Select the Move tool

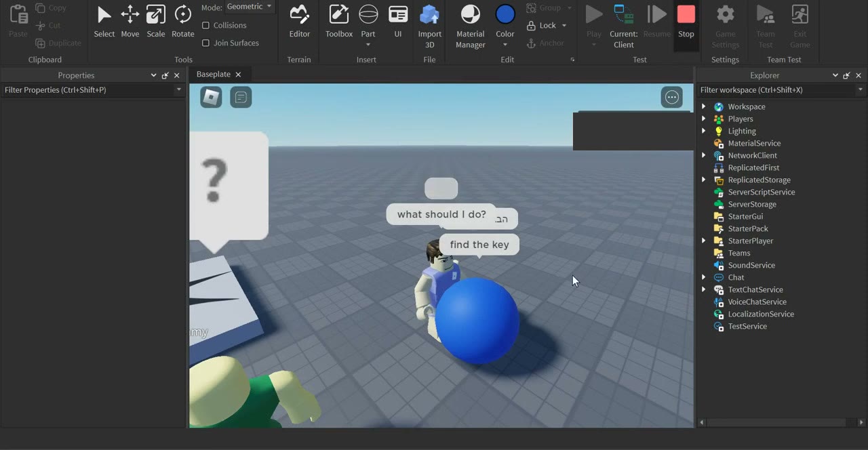[x=130, y=22]
